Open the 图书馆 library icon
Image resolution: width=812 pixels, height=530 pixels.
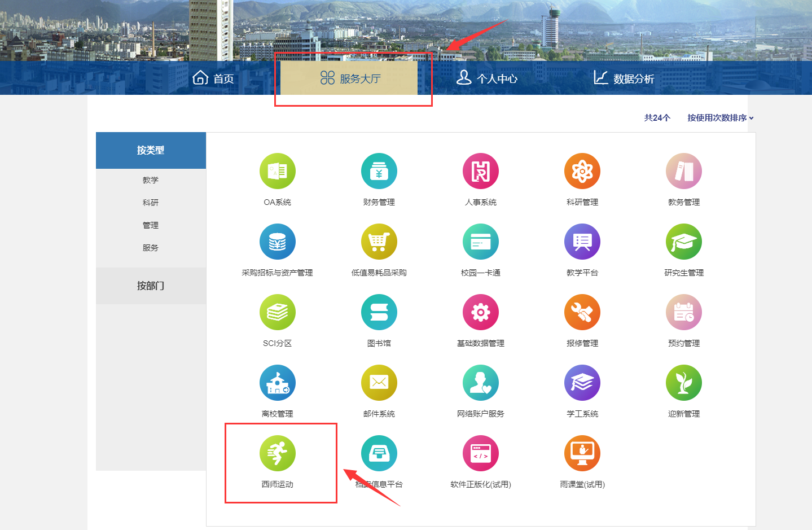[379, 312]
